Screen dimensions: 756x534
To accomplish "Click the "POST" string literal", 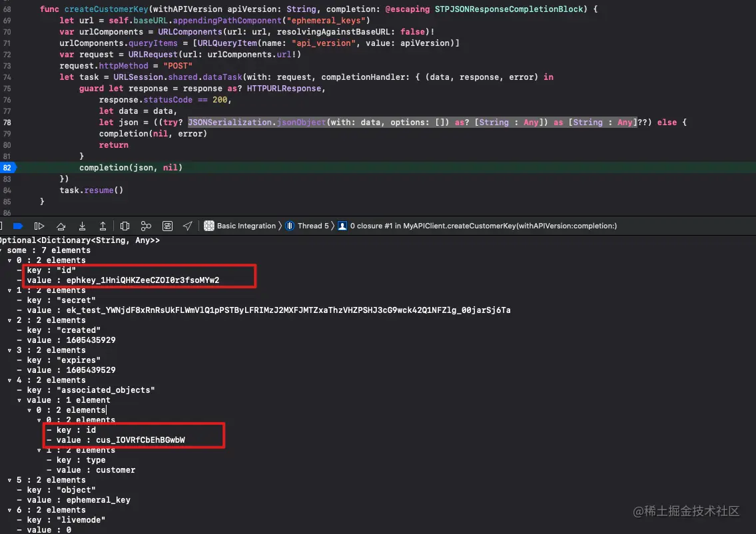I will click(x=177, y=65).
